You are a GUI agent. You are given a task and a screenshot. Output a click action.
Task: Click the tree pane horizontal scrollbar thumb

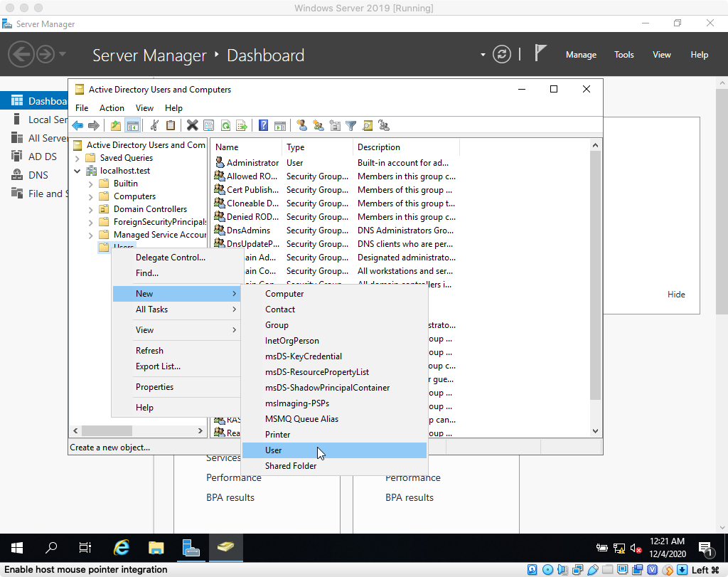[x=107, y=430]
